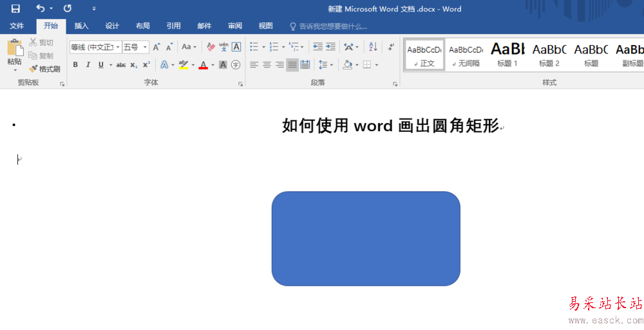Justify paragraph alignment
The height and width of the screenshot is (330, 644).
pos(292,65)
